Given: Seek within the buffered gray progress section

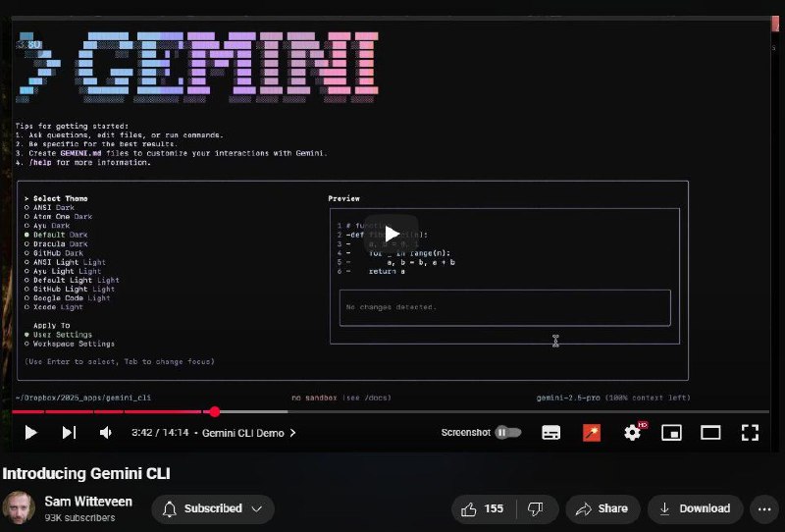Looking at the screenshot, I should point(254,412).
